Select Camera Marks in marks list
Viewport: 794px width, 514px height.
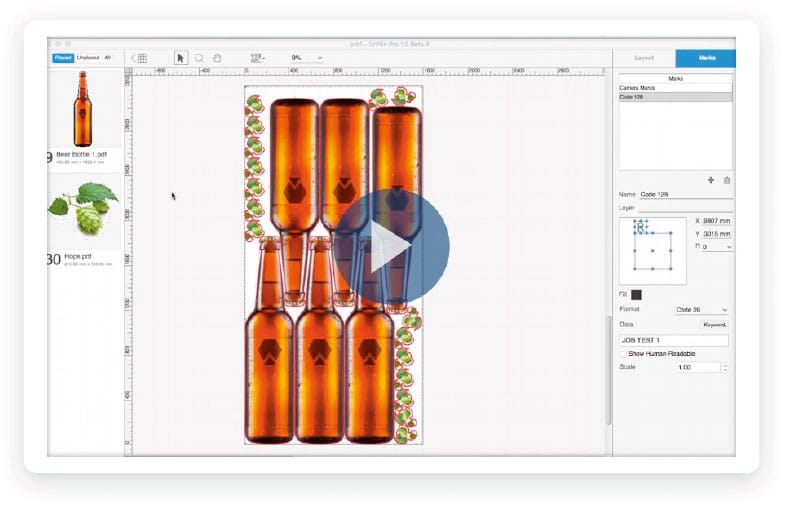pyautogui.click(x=676, y=88)
